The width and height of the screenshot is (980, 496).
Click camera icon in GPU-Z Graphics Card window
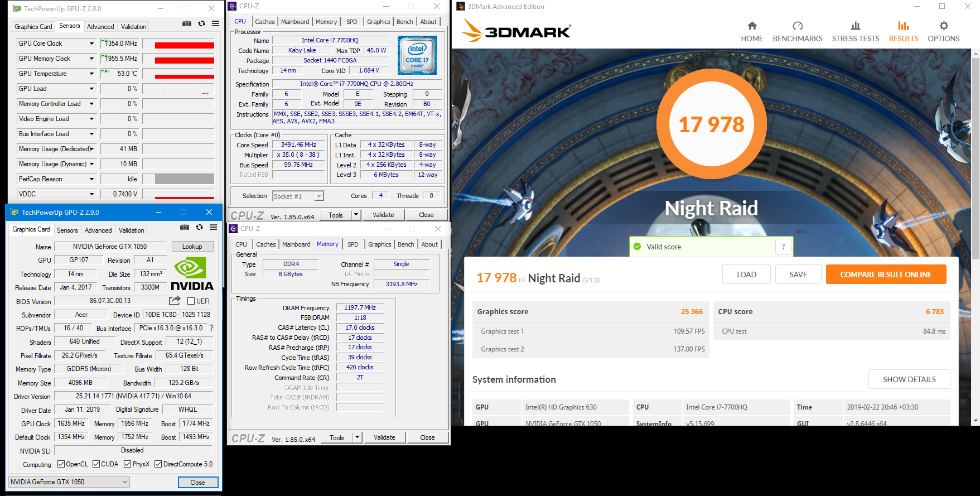click(185, 227)
